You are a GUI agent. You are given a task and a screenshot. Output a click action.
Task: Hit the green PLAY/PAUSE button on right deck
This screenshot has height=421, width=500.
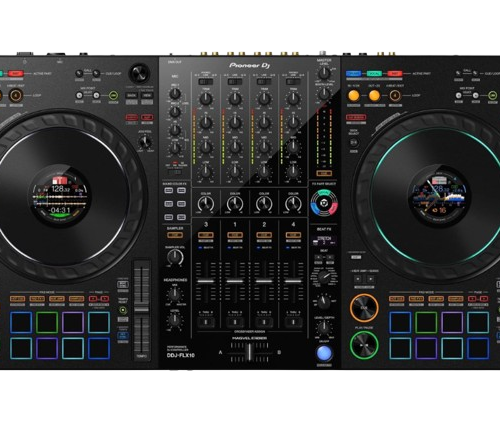pyautogui.click(x=364, y=346)
